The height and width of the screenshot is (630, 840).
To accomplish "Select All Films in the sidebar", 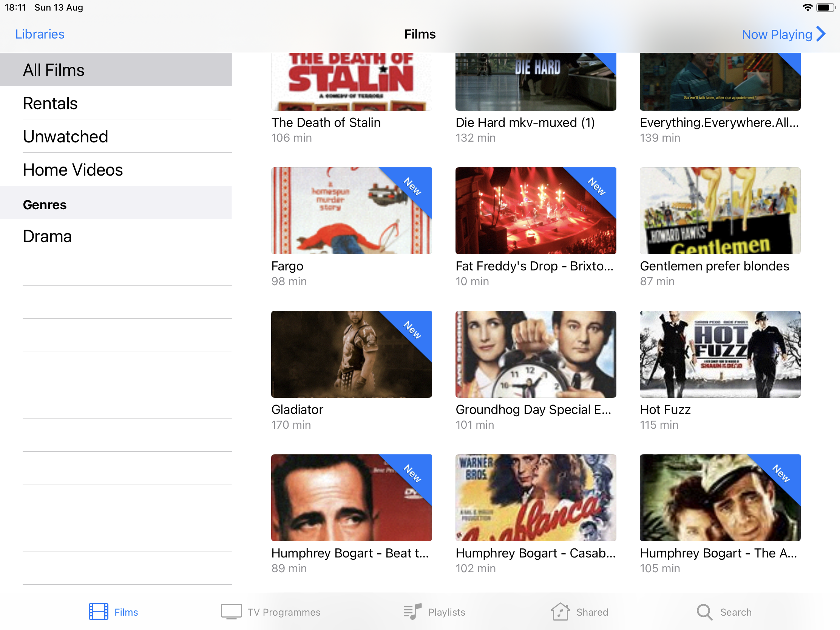I will [x=116, y=70].
